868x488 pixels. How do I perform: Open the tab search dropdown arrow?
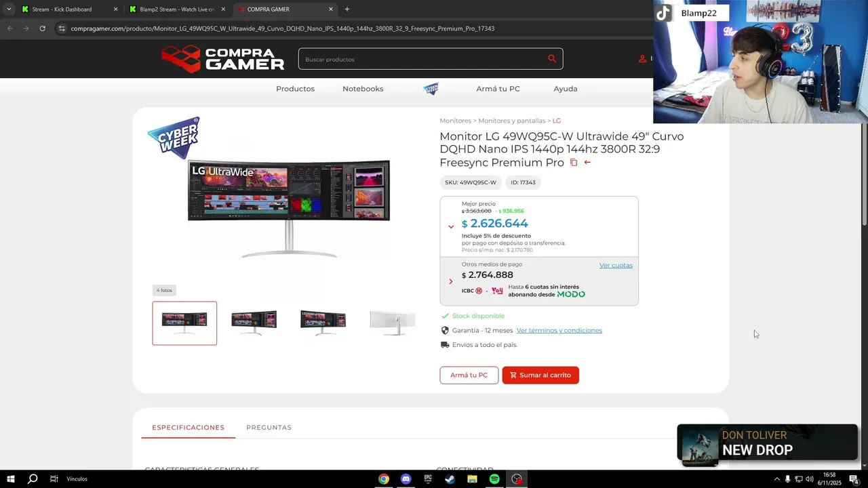(9, 9)
